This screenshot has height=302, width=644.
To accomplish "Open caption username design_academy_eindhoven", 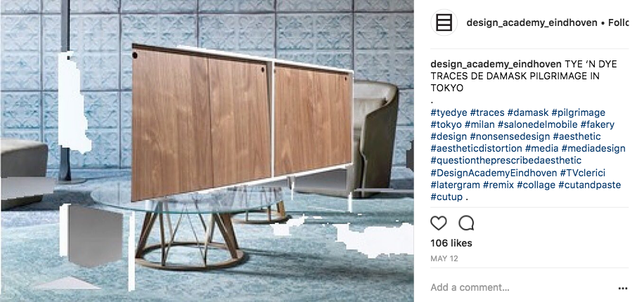I will tap(496, 65).
